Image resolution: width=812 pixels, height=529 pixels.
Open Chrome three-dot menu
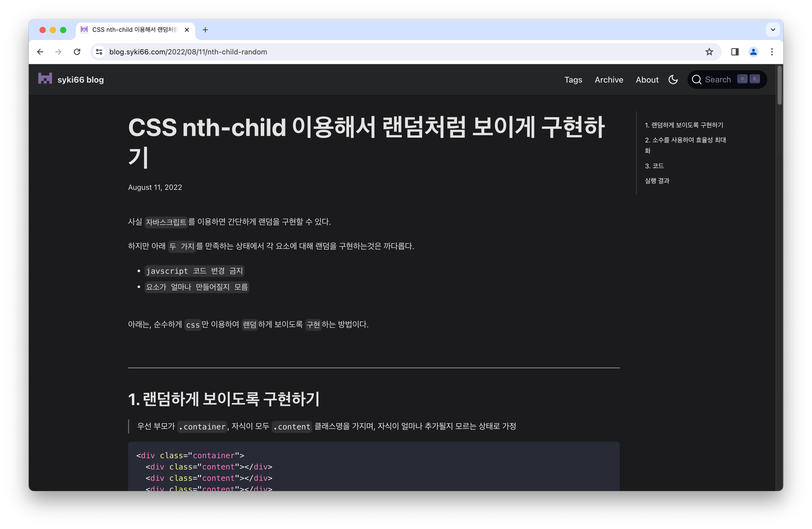(772, 52)
